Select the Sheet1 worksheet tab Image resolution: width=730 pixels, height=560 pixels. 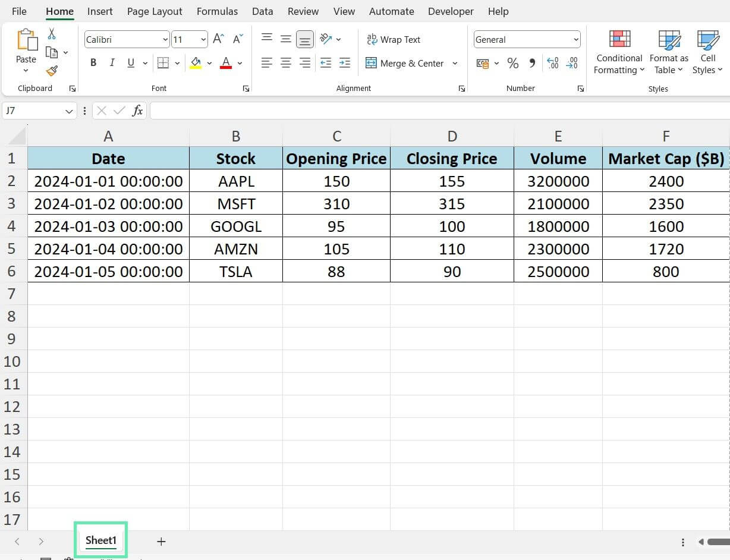click(x=100, y=540)
